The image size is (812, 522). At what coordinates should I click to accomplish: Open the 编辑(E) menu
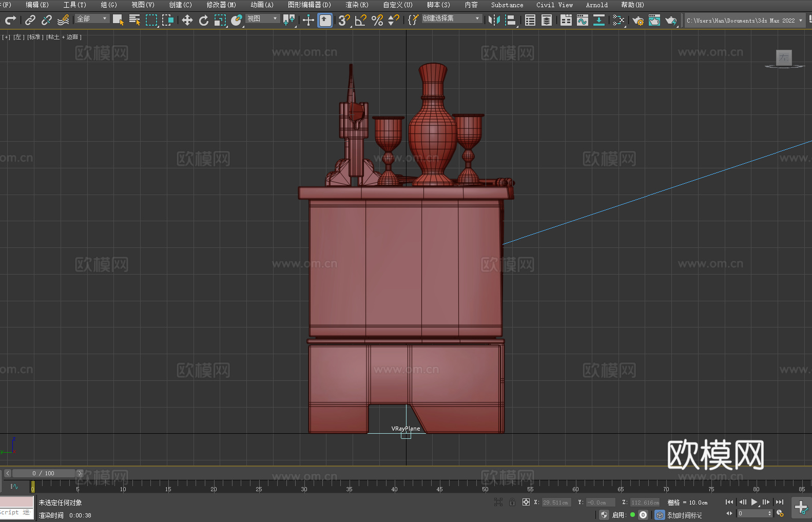pos(37,5)
